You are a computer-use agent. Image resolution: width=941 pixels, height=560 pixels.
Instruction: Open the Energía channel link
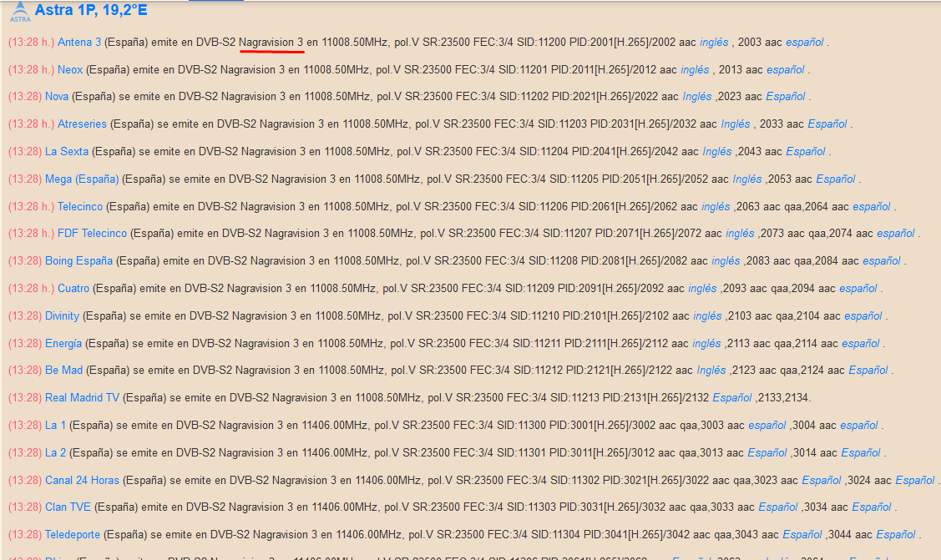(63, 344)
